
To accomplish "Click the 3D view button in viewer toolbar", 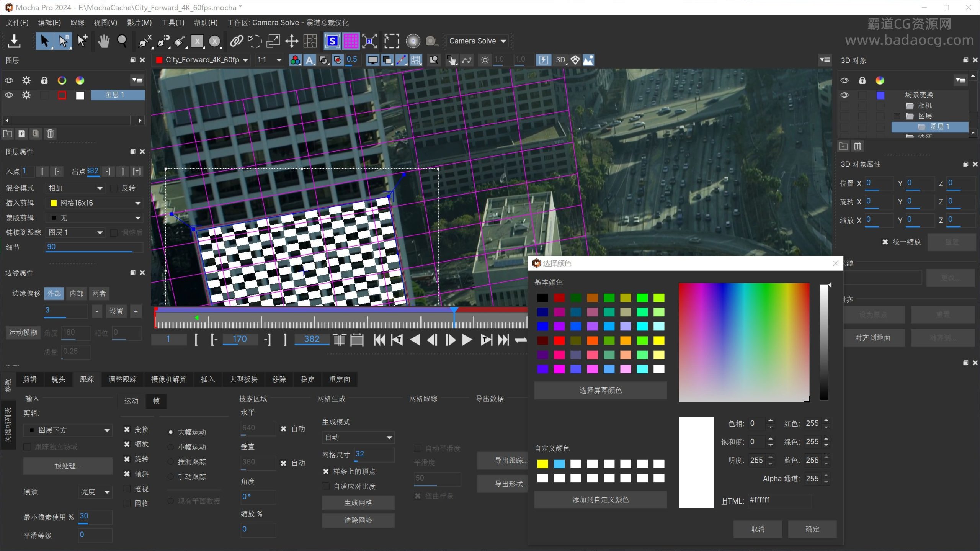I will coord(561,60).
